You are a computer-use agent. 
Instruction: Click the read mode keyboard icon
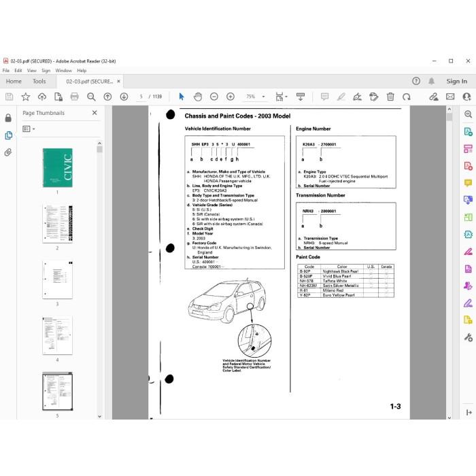(x=301, y=97)
